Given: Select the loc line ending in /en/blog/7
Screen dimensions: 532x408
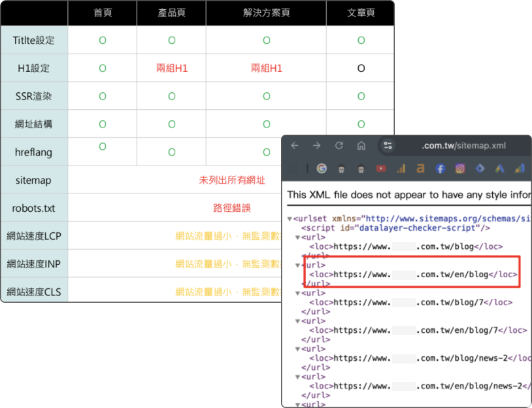Looking at the screenshot, I should pos(418,330).
